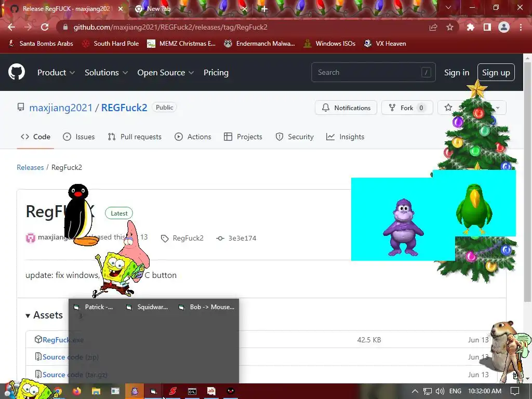Reload the current GitHub page
This screenshot has height=399, width=532.
(45, 27)
